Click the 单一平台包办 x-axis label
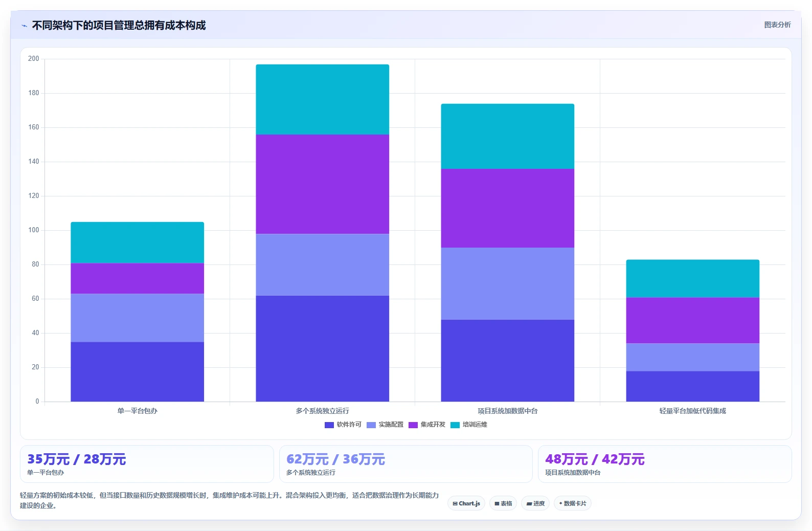 (x=137, y=411)
